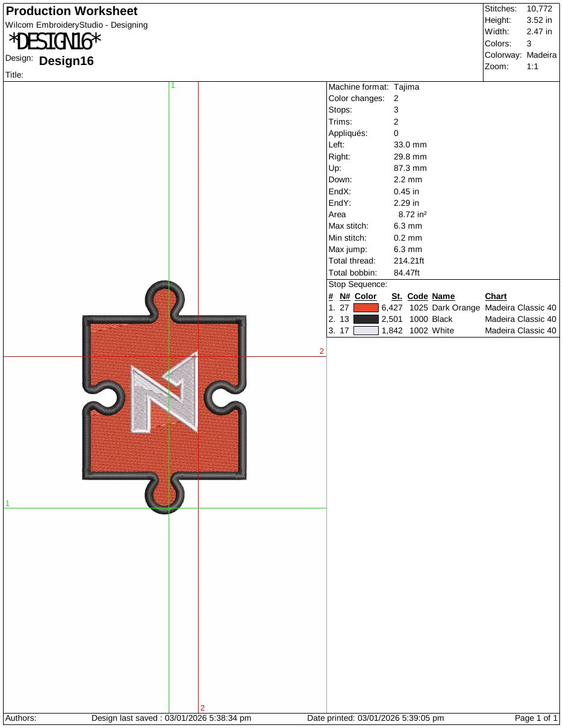563x728 pixels.
Task: Click the EndY value 2.29 in
Action: (x=406, y=203)
